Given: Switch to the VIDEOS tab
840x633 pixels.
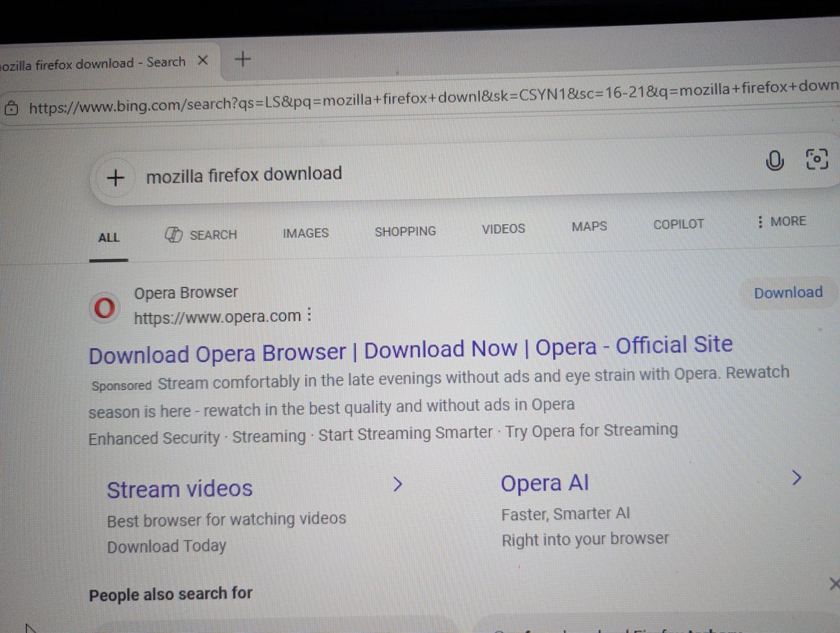Looking at the screenshot, I should pos(503,229).
